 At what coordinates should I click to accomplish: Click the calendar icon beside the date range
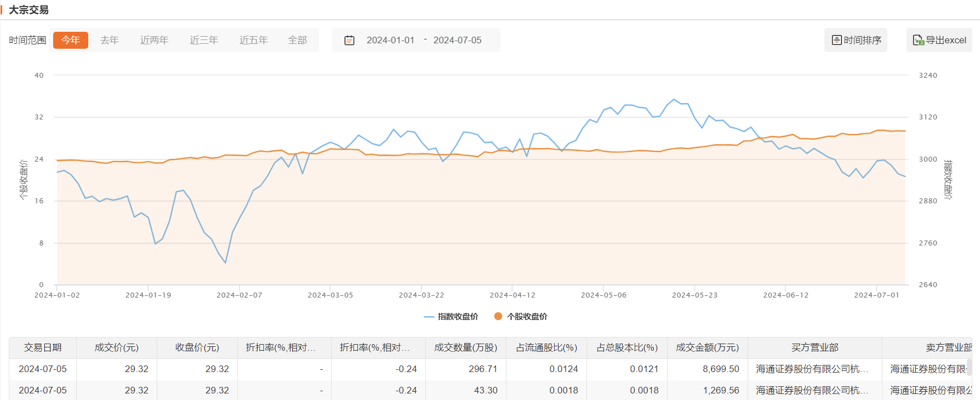tap(349, 41)
